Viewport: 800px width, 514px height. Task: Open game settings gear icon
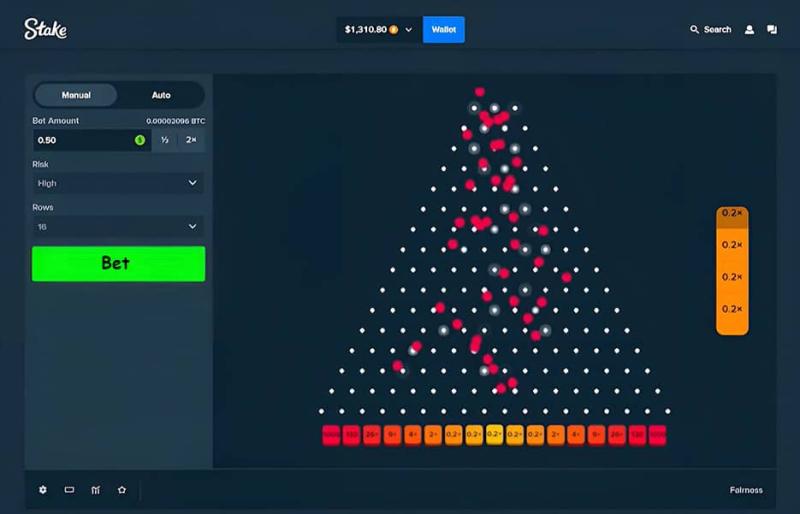coord(43,490)
